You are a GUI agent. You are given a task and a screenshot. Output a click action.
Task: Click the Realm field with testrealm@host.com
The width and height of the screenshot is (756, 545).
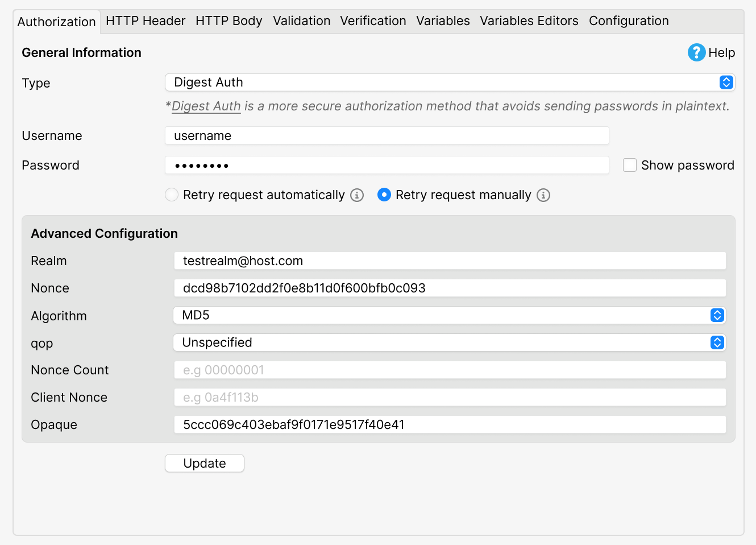point(450,261)
